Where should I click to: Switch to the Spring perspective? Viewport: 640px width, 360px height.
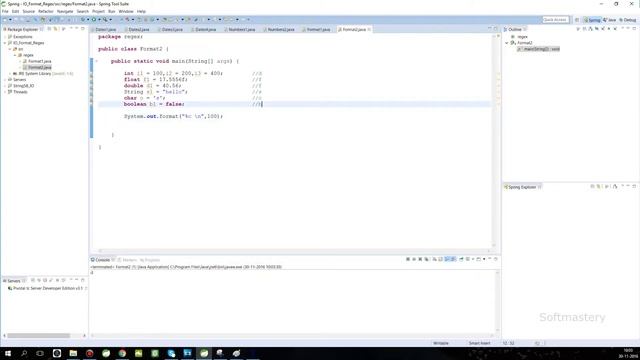click(592, 20)
